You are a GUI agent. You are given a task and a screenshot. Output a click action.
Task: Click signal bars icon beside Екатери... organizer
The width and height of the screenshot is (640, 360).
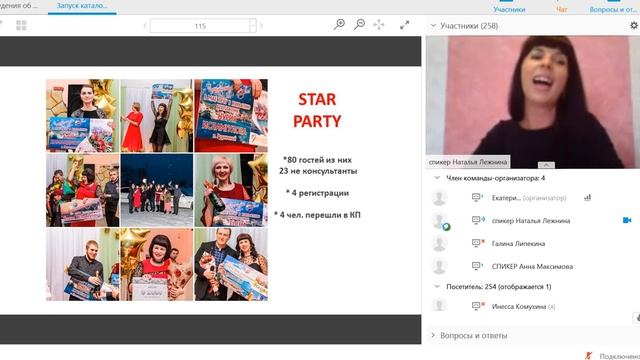[587, 198]
